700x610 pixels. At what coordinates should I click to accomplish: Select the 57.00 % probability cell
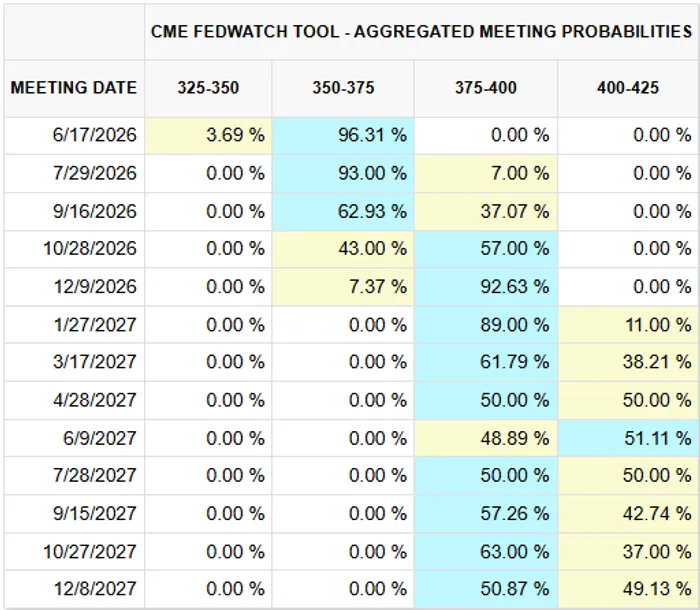(486, 249)
